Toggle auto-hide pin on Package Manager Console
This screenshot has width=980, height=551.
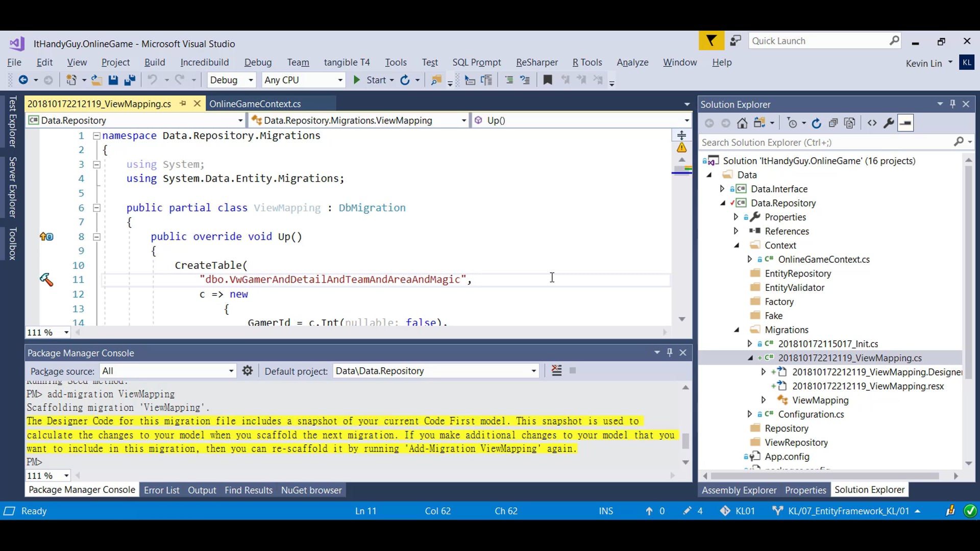(x=670, y=353)
